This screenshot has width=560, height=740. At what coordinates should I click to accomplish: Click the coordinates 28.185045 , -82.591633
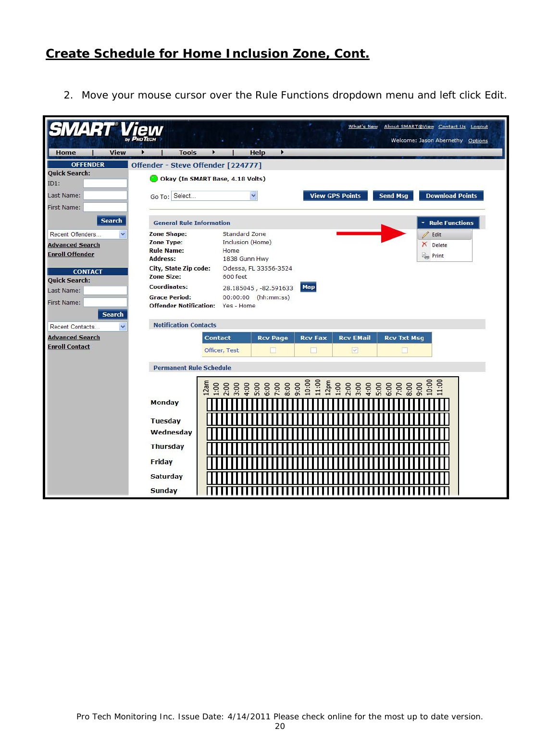coord(258,288)
